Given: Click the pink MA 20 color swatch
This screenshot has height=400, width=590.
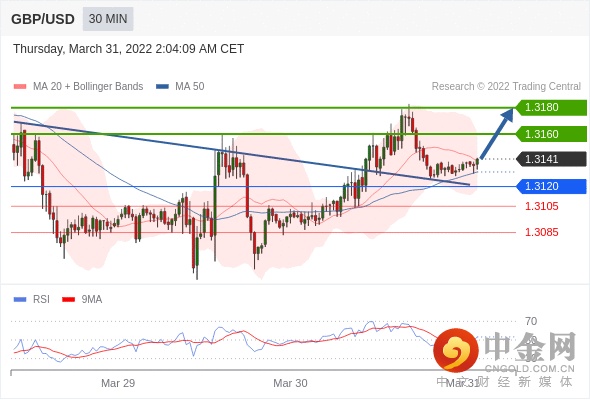Looking at the screenshot, I should click(x=20, y=87).
